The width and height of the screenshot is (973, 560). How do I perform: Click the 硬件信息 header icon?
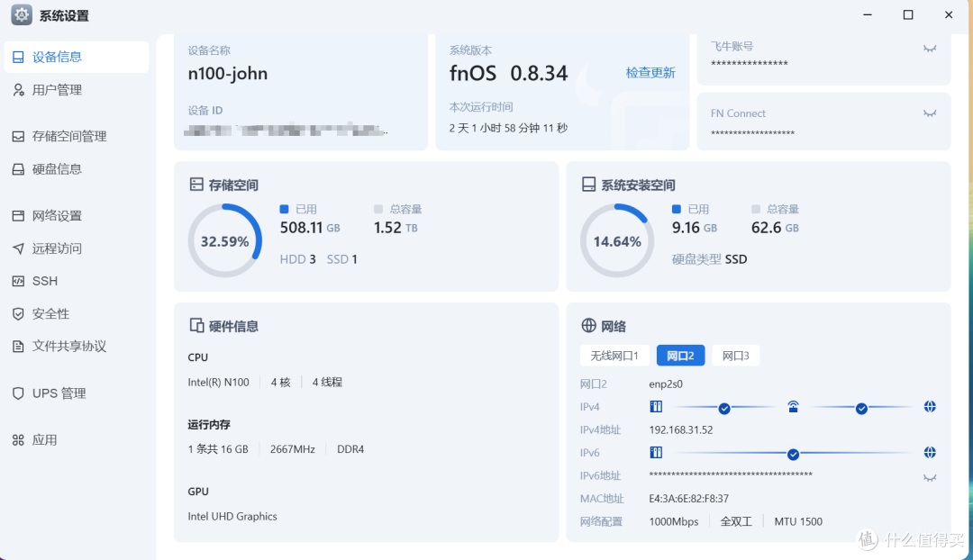[x=196, y=326]
